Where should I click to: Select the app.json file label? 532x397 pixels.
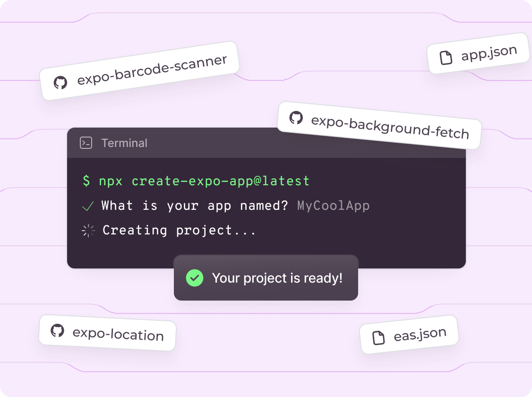pos(489,53)
